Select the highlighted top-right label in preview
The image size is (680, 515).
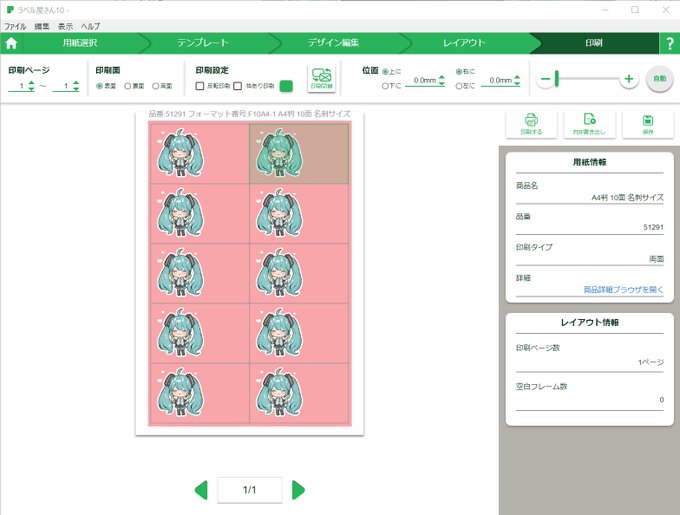tap(299, 154)
